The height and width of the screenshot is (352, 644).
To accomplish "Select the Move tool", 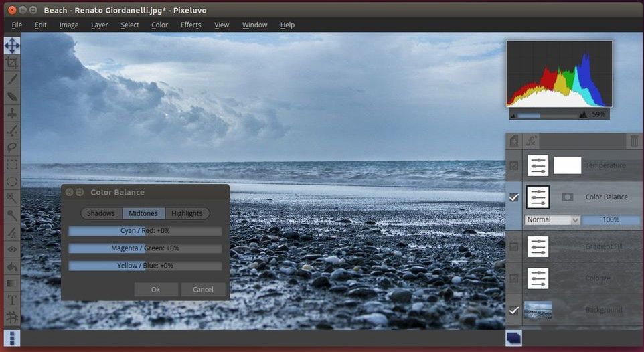I will 12,46.
